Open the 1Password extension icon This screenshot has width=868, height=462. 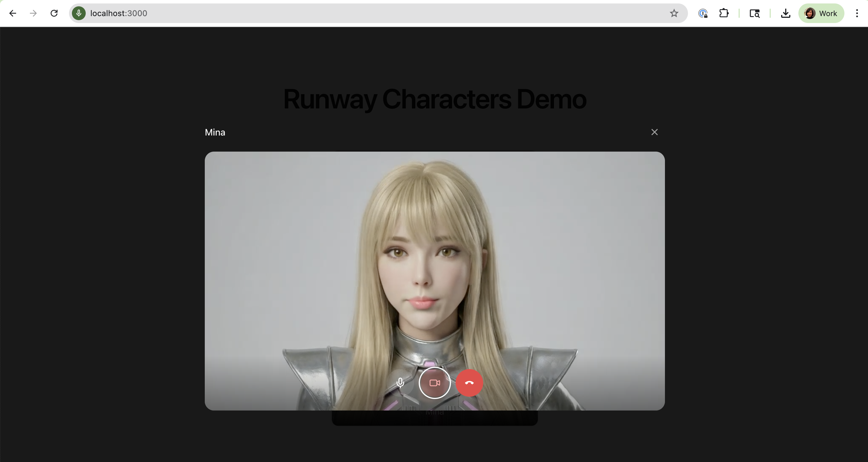tap(703, 13)
